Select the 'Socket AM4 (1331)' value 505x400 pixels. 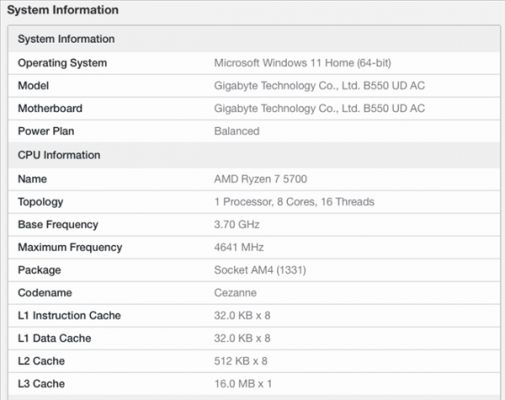(x=260, y=270)
